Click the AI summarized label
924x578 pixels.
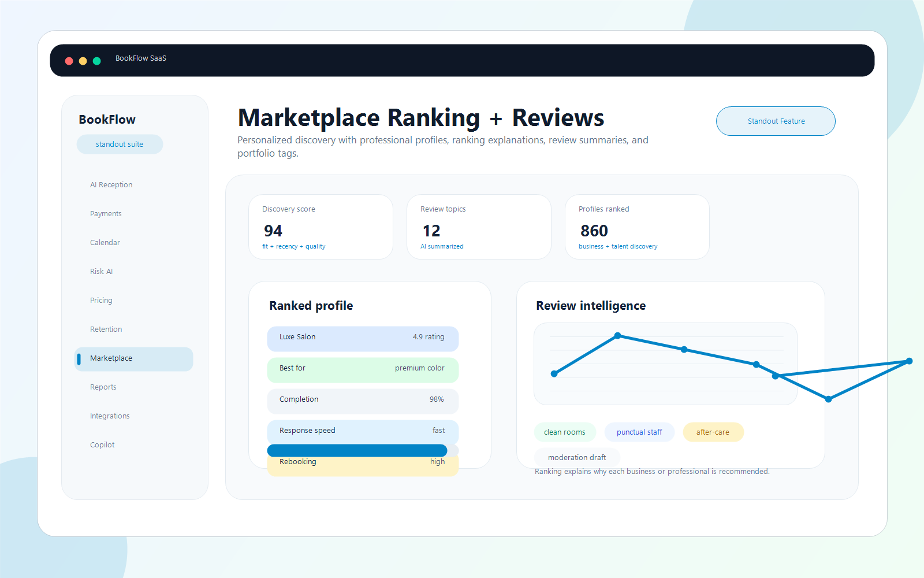click(442, 247)
